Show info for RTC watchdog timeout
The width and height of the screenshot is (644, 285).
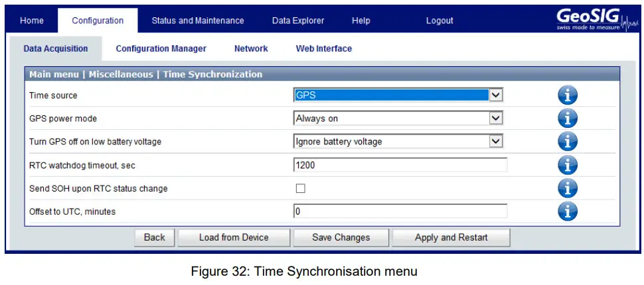coord(567,165)
